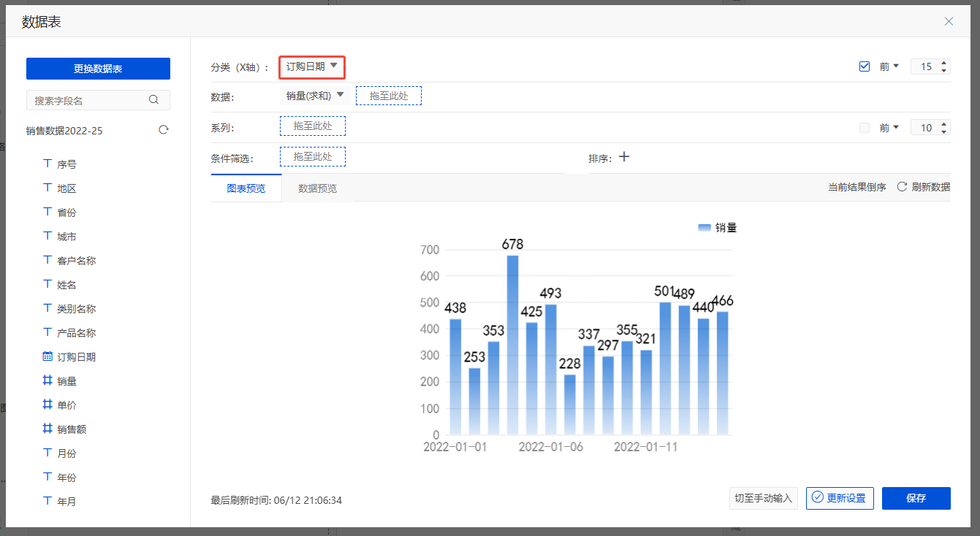
Task: Click the tallest bar labeled 678
Action: pyautogui.click(x=513, y=345)
